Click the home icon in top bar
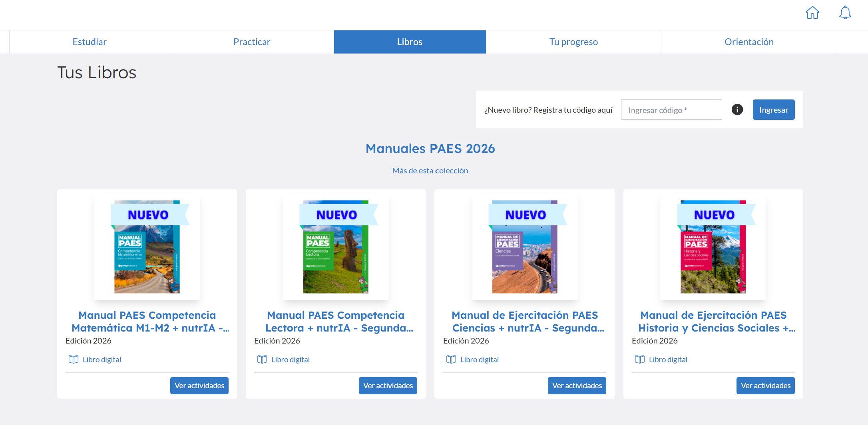 coord(812,13)
